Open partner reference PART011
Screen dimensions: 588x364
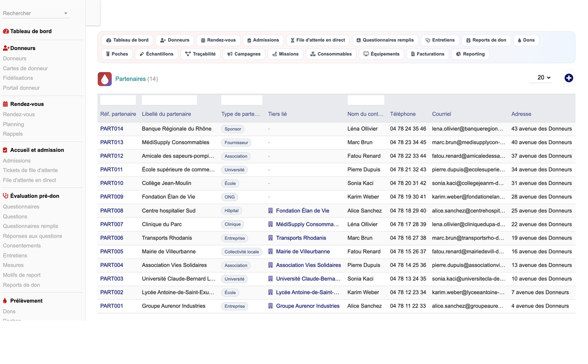pyautogui.click(x=112, y=170)
